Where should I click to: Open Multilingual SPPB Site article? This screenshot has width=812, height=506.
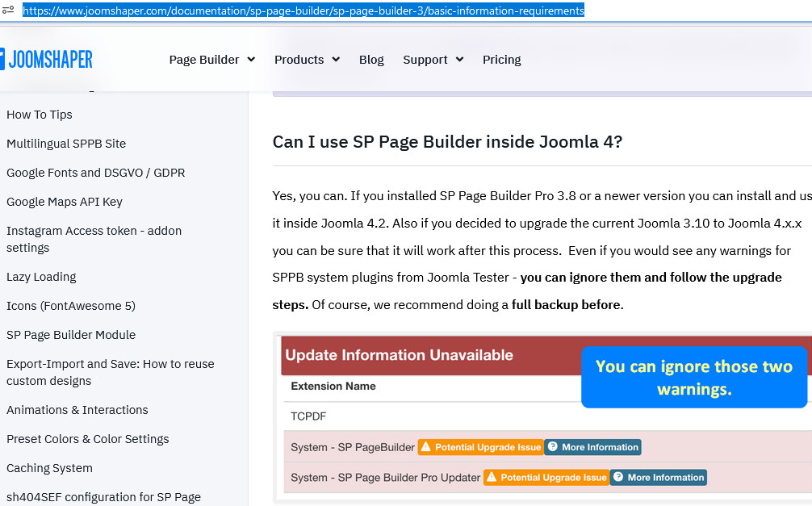[66, 144]
